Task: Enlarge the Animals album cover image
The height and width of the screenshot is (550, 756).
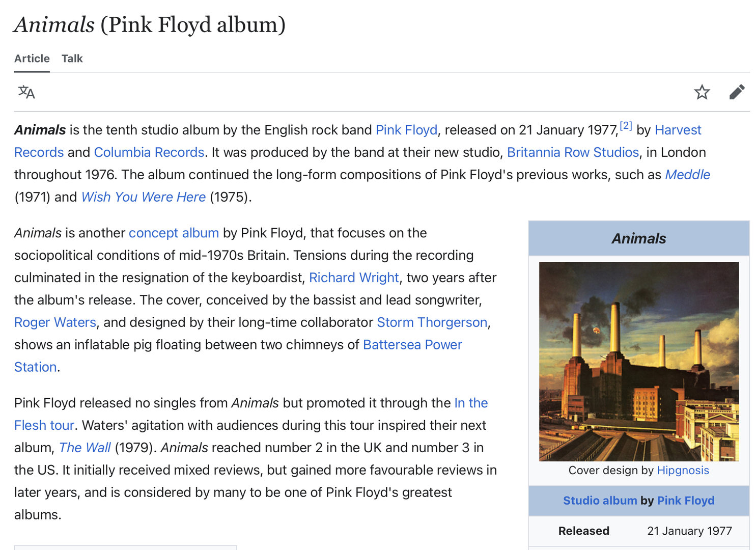Action: pos(638,361)
